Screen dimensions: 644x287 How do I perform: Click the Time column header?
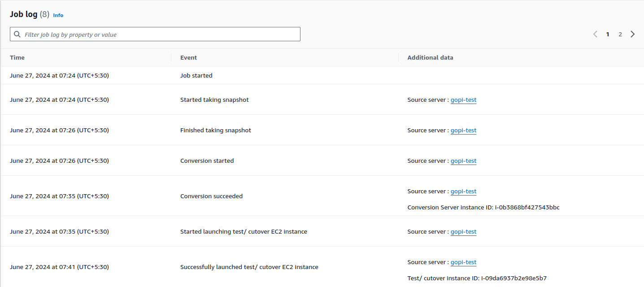(x=17, y=57)
